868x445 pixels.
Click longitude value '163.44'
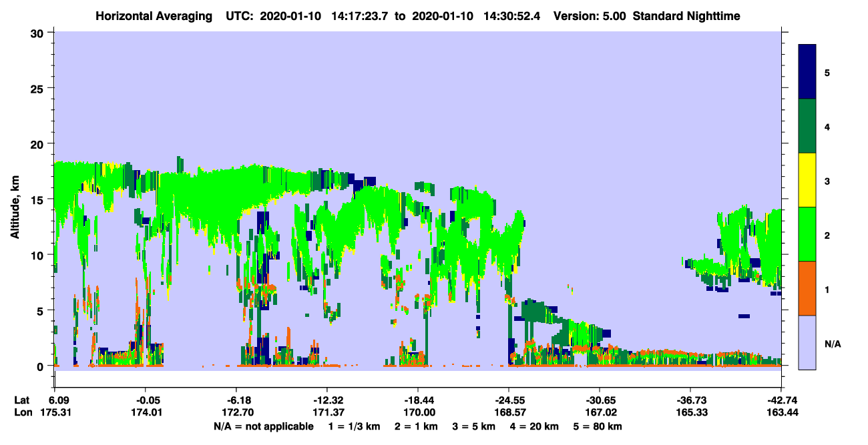781,412
